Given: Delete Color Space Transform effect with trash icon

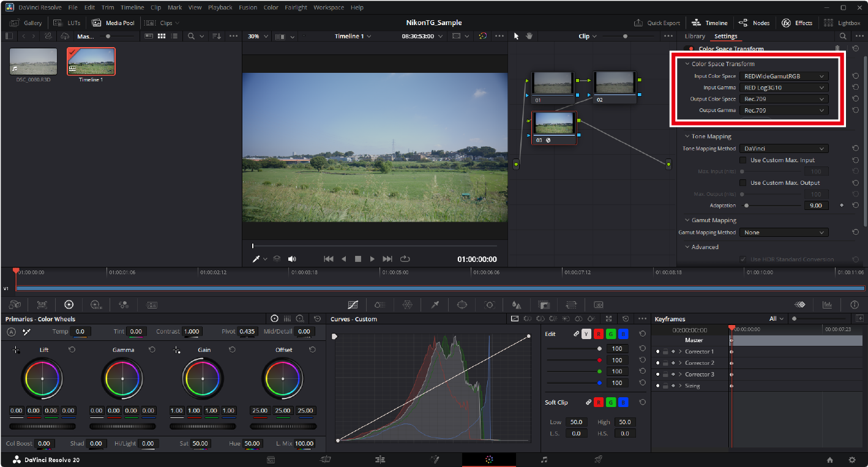Looking at the screenshot, I should coord(837,49).
